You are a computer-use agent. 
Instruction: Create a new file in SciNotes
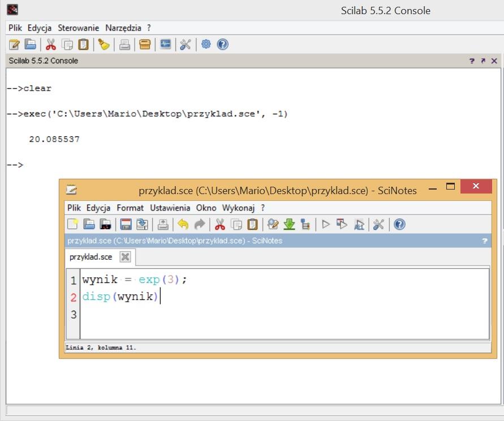pos(72,224)
